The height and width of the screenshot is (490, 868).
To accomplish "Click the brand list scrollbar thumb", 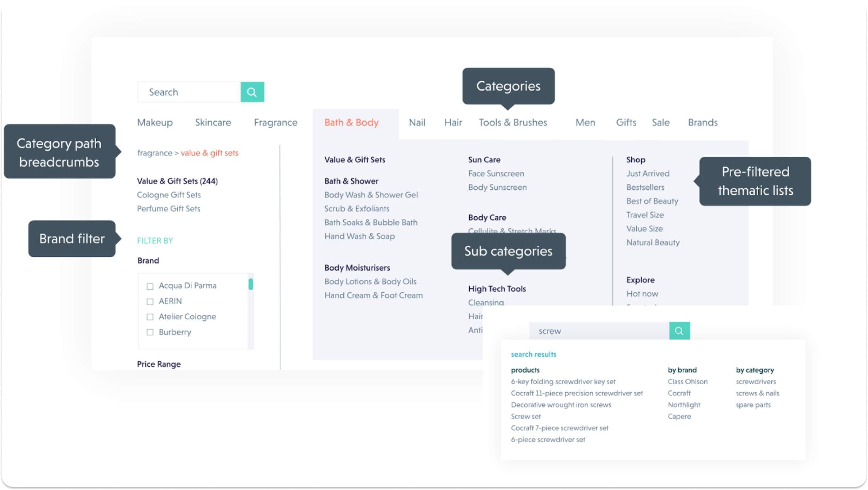I will click(251, 284).
